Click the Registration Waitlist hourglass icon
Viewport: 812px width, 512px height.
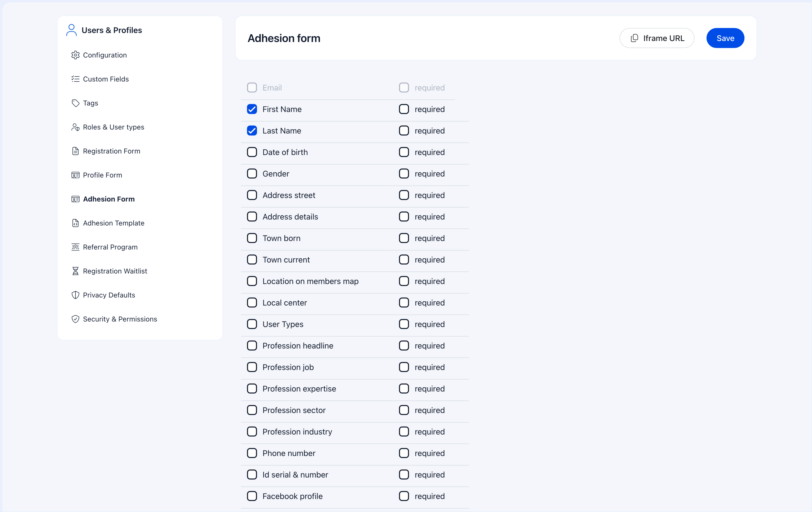pos(75,271)
